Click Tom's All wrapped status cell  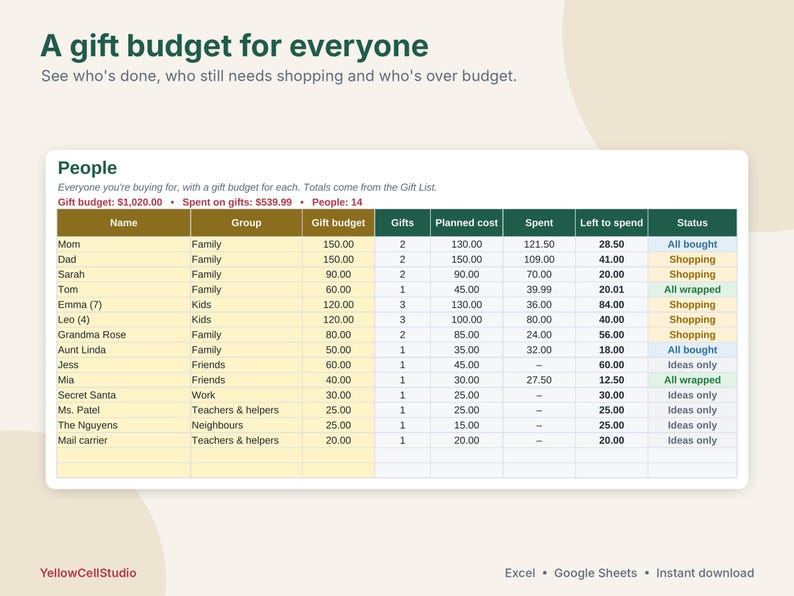pyautogui.click(x=692, y=290)
